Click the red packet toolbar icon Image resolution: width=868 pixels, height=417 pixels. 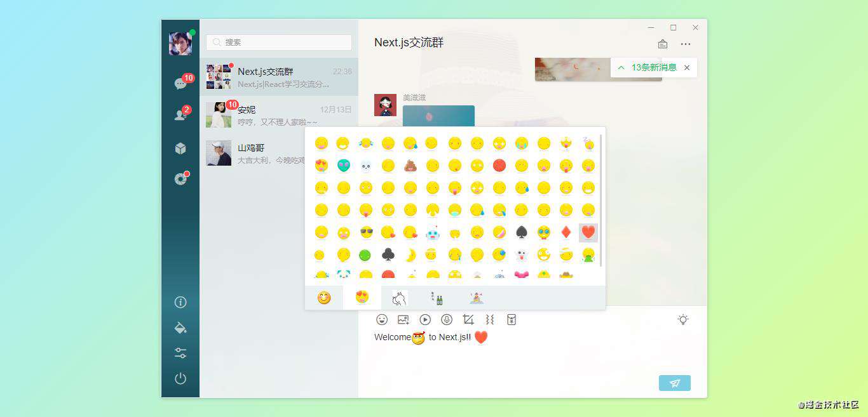(512, 320)
